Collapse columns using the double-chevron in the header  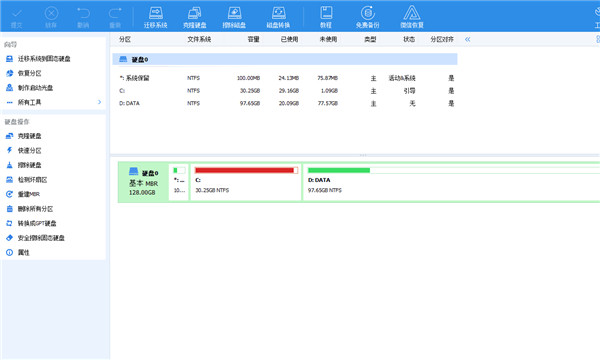(468, 39)
